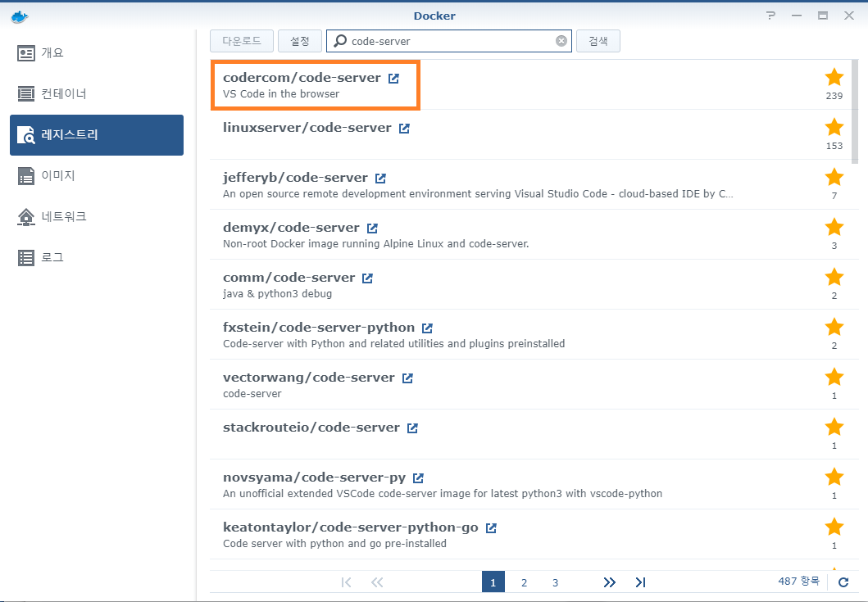Click the star icon for vectorwang/code-server
Screen dimensions: 868x602
click(834, 377)
